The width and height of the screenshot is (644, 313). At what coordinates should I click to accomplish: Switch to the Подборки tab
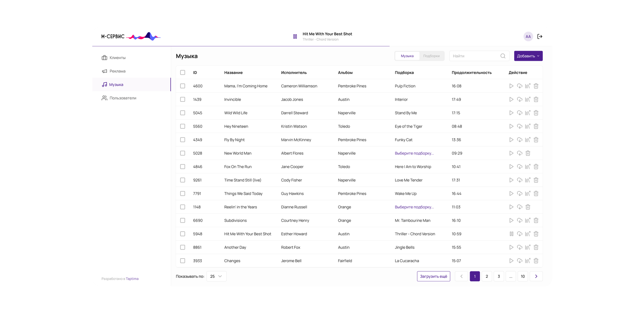pyautogui.click(x=431, y=56)
